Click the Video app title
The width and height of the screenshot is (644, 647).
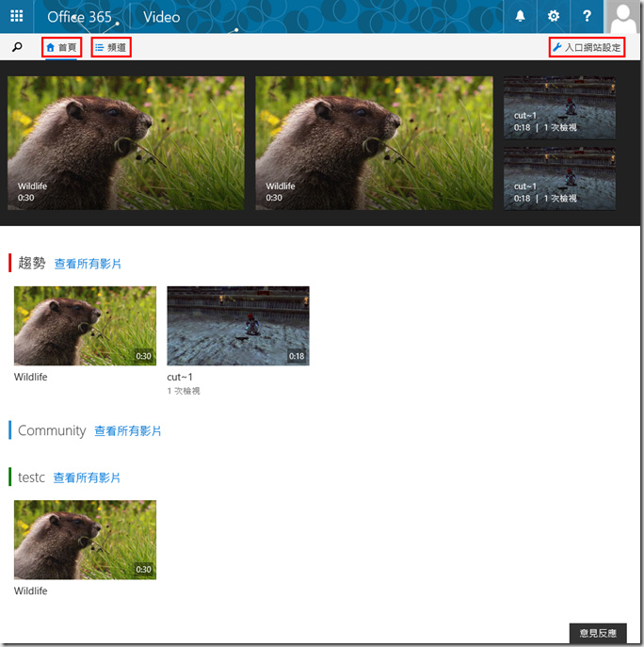(161, 17)
